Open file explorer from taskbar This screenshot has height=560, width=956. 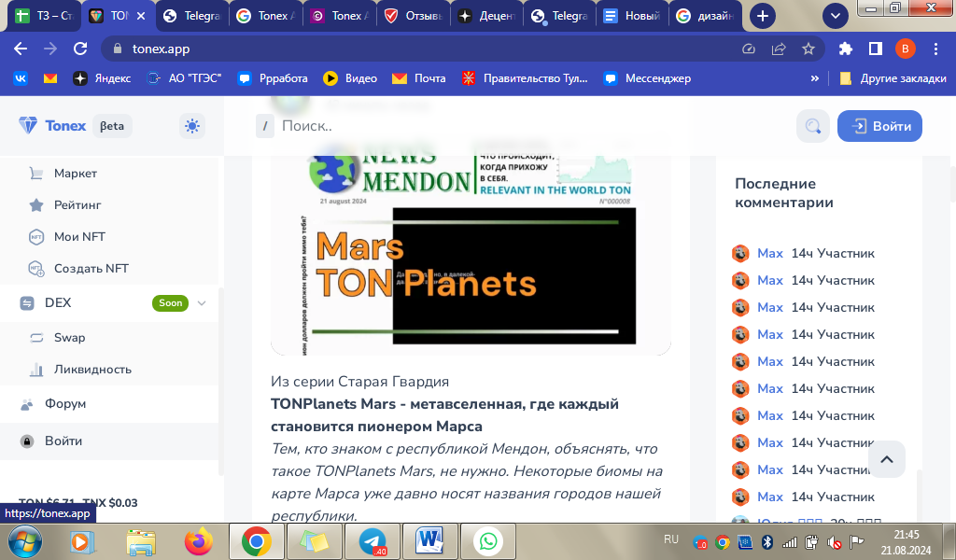(x=141, y=541)
